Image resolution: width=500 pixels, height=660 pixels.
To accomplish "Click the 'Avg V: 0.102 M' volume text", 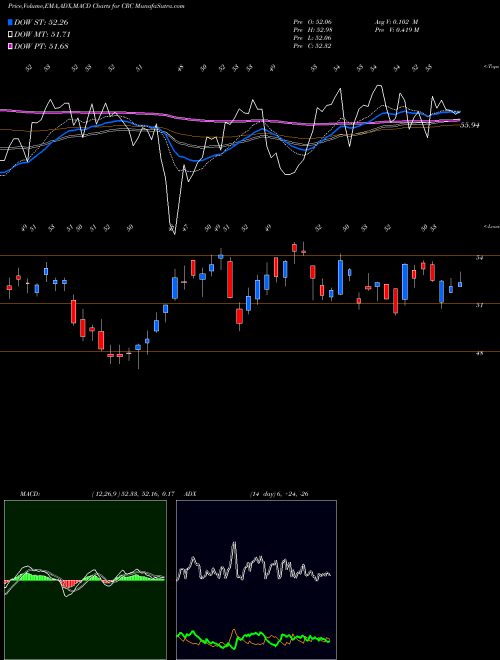I will tap(396, 22).
